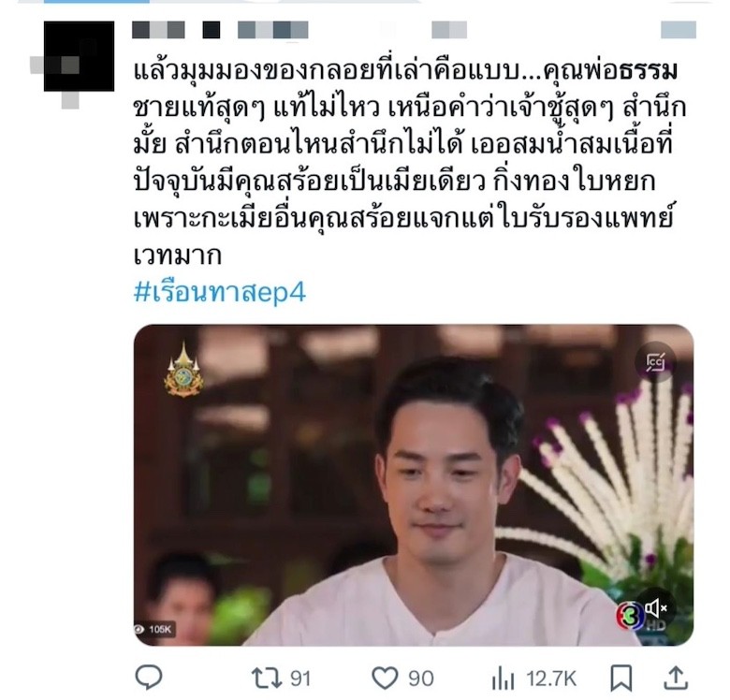Open the reply comment bubble icon
The height and width of the screenshot is (700, 730).
(149, 678)
